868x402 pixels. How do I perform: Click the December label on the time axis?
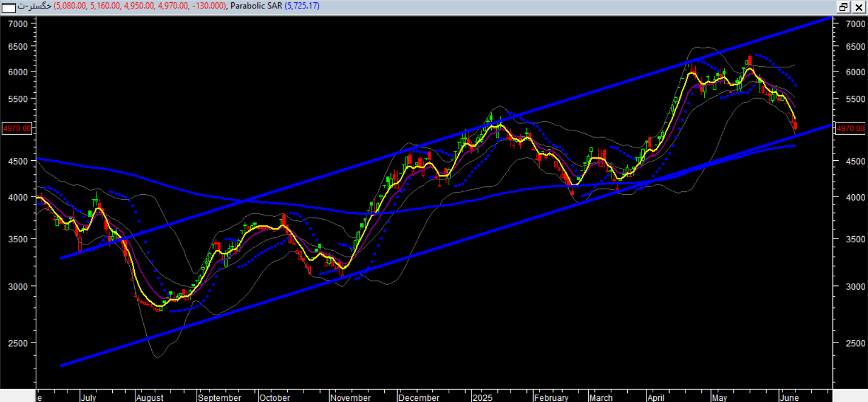419,397
